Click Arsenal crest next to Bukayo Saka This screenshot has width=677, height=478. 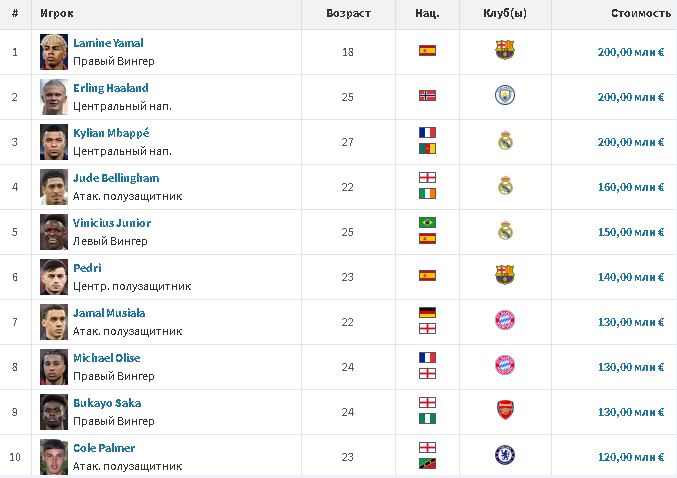tap(504, 411)
